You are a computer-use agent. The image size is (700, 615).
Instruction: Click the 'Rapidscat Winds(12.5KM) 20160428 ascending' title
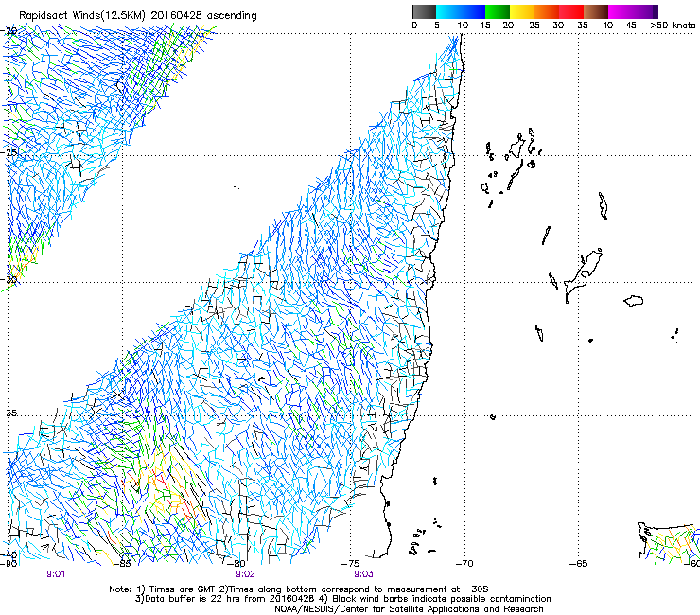138,16
